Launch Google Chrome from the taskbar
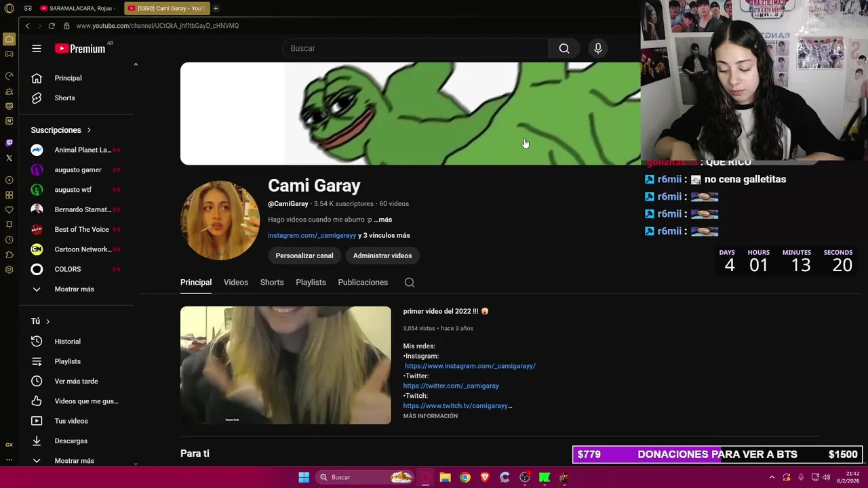The image size is (868, 488). pos(465,477)
